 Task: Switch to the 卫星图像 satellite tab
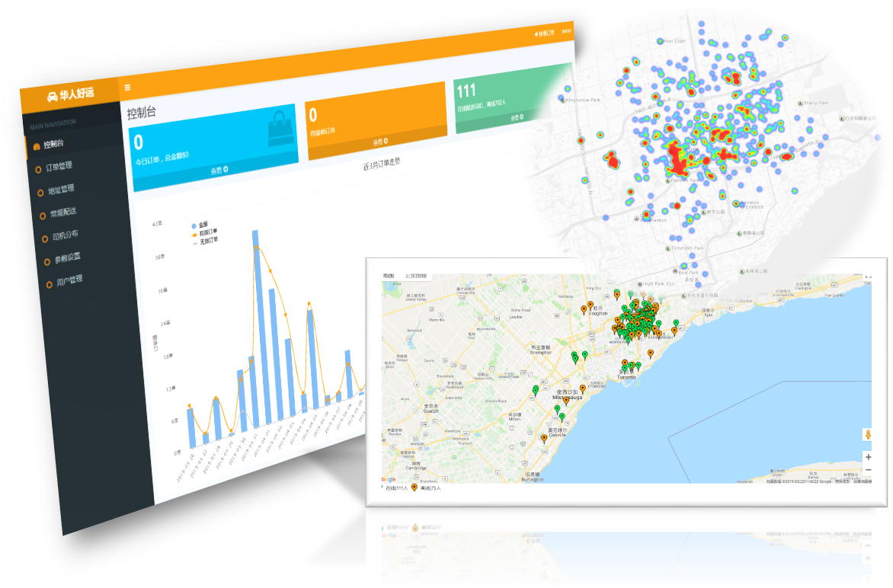(416, 276)
